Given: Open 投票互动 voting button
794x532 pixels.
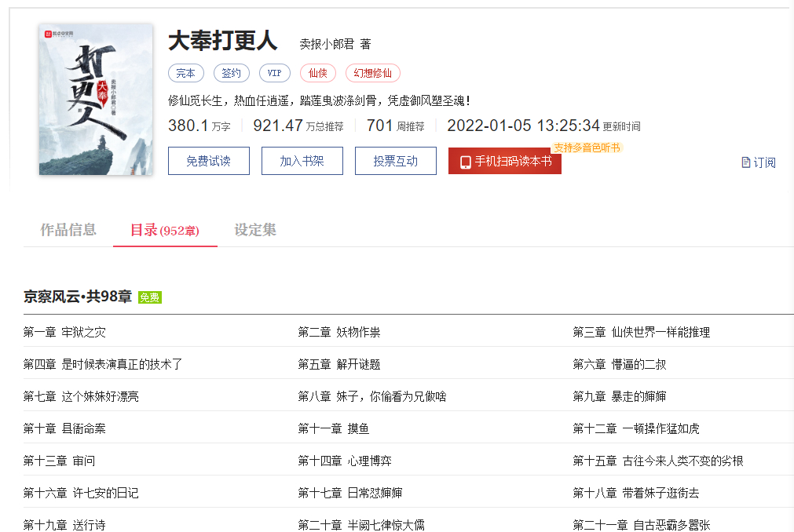Looking at the screenshot, I should coord(395,161).
